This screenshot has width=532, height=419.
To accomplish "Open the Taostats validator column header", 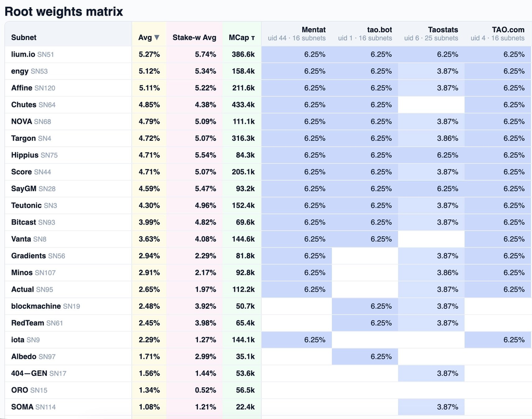I will point(431,34).
